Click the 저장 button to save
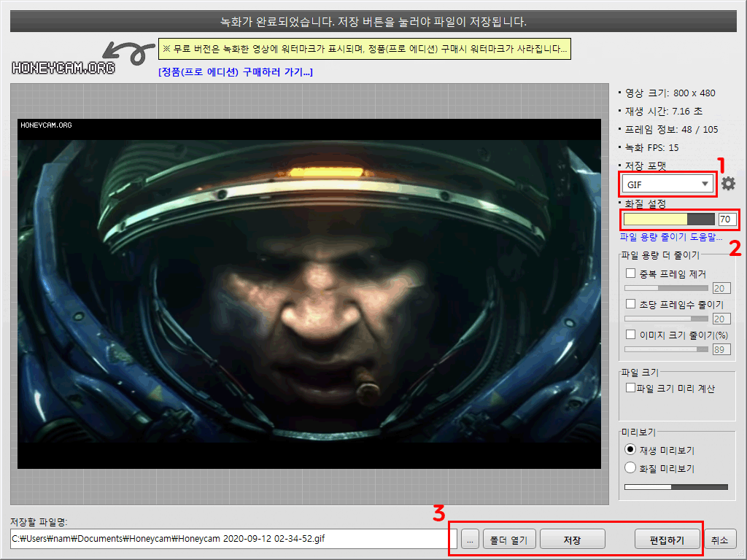 (572, 540)
